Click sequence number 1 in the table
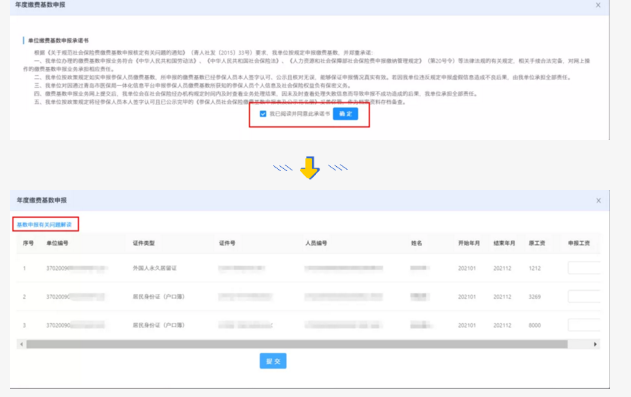This screenshot has width=631, height=397. tap(25, 268)
